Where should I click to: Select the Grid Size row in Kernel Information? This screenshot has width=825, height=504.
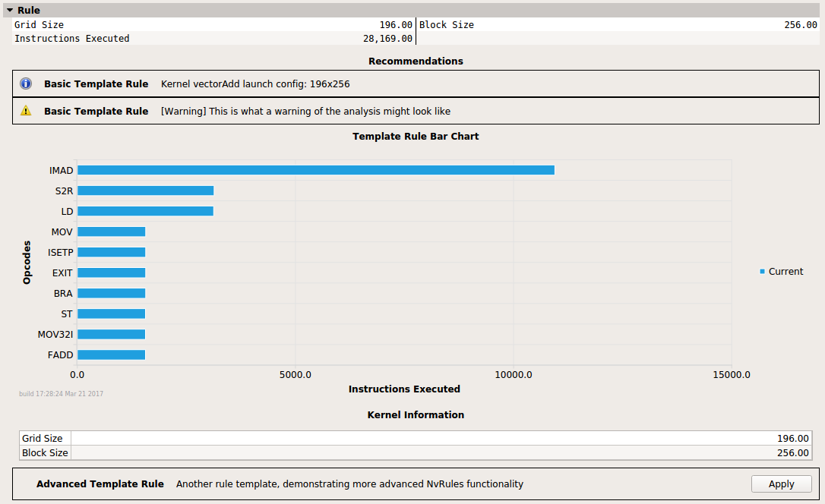tap(415, 438)
